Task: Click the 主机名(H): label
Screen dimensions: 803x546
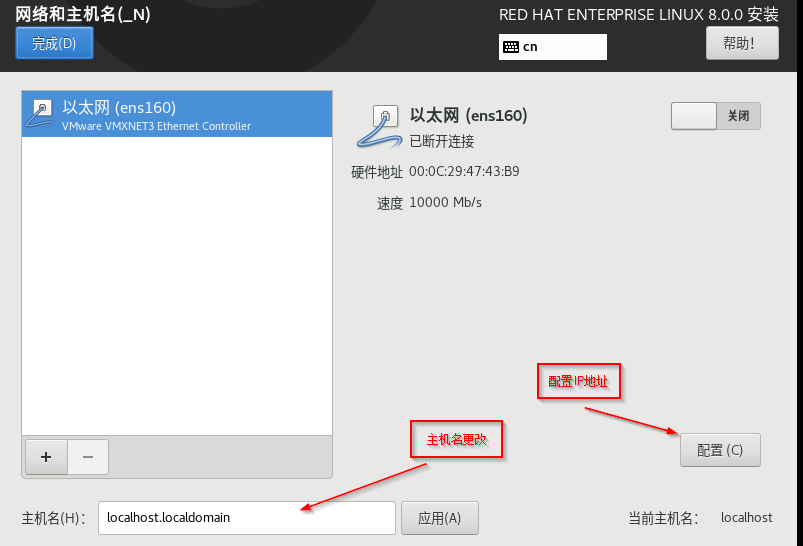Action: pyautogui.click(x=54, y=518)
